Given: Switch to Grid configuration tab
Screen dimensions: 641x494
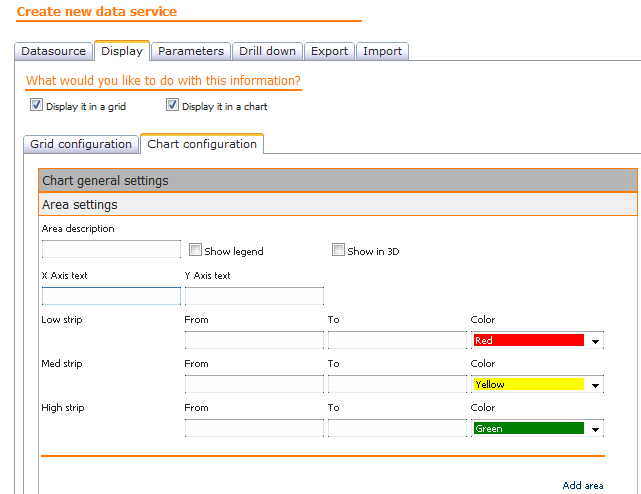Looking at the screenshot, I should (81, 144).
